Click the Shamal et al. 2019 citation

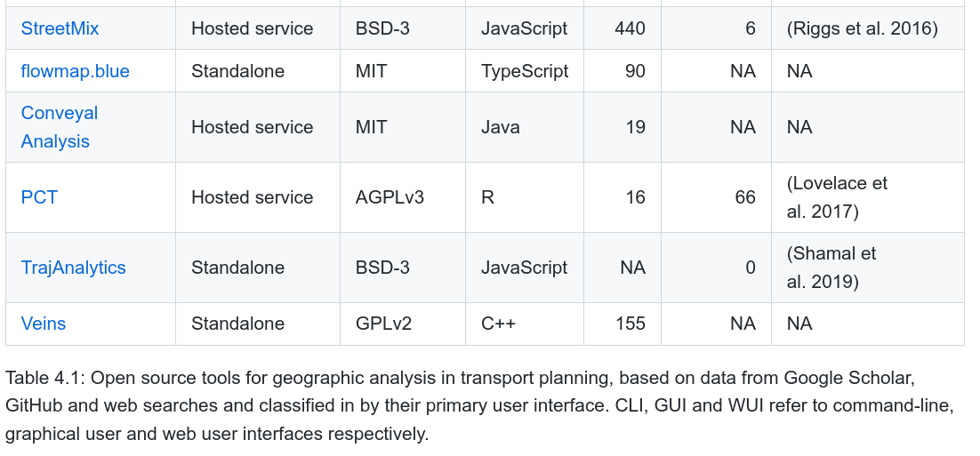831,268
